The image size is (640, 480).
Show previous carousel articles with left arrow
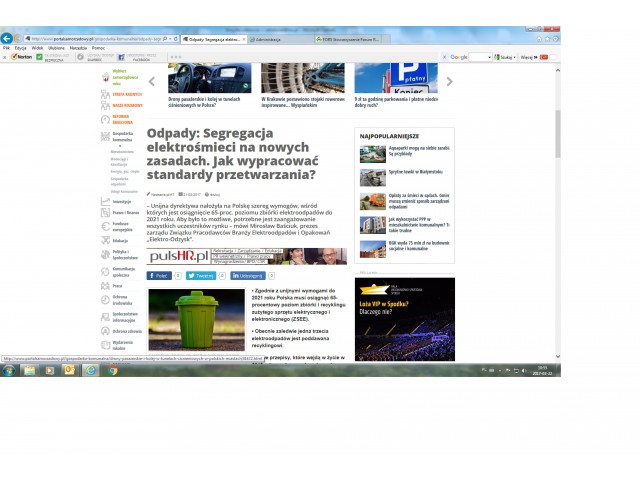[151, 80]
